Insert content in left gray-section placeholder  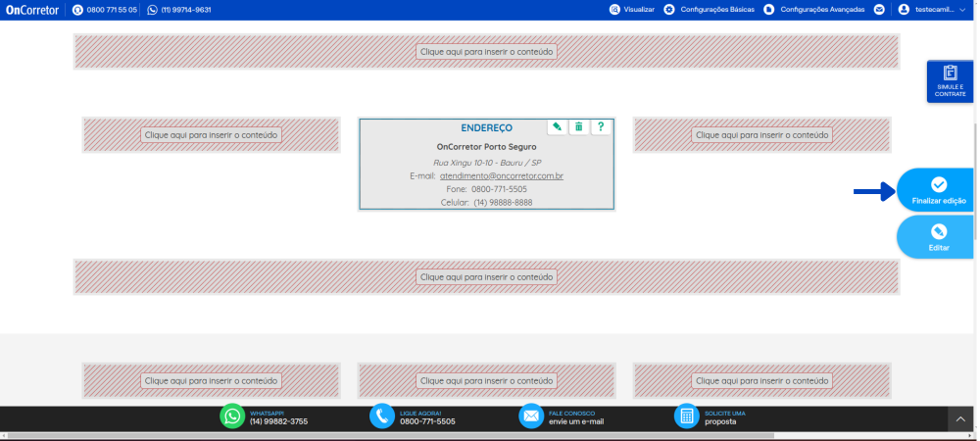211,380
